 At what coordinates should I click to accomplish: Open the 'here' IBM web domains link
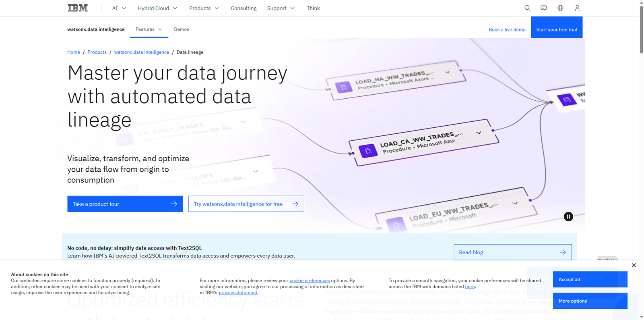(470, 287)
